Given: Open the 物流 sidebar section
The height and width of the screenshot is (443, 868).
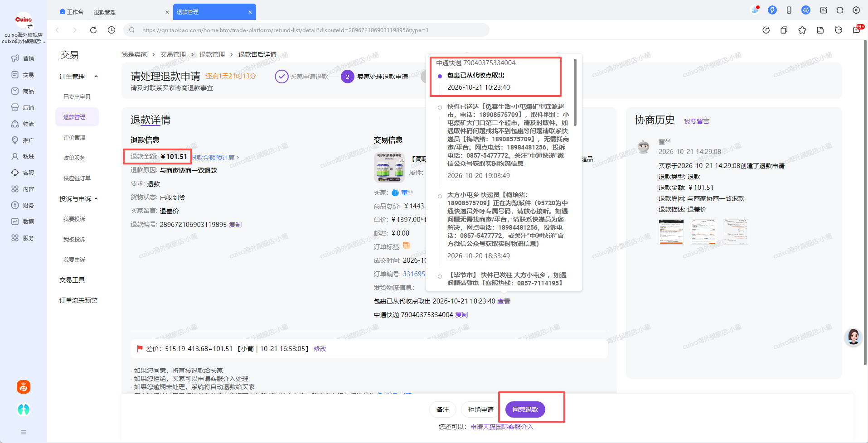Looking at the screenshot, I should [23, 124].
